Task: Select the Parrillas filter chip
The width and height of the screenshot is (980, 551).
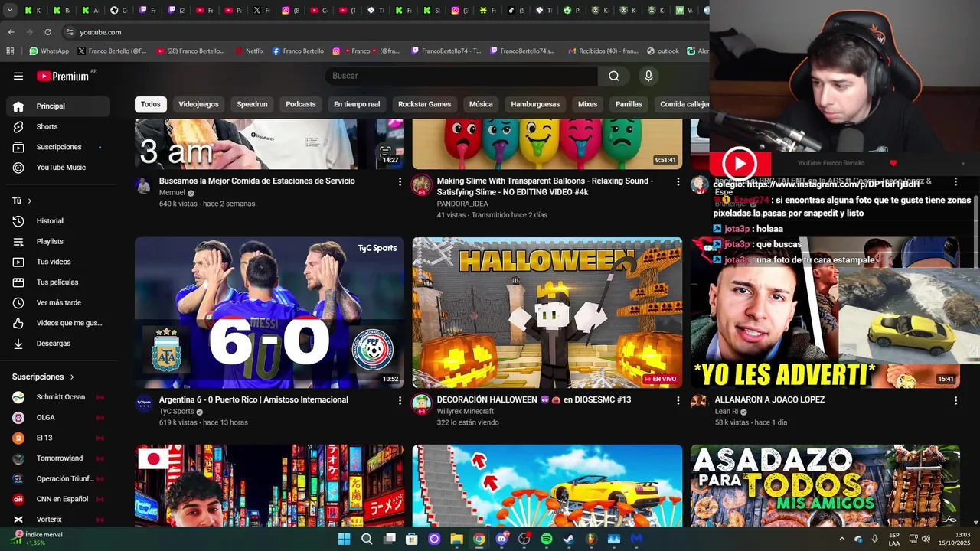Action: point(629,104)
